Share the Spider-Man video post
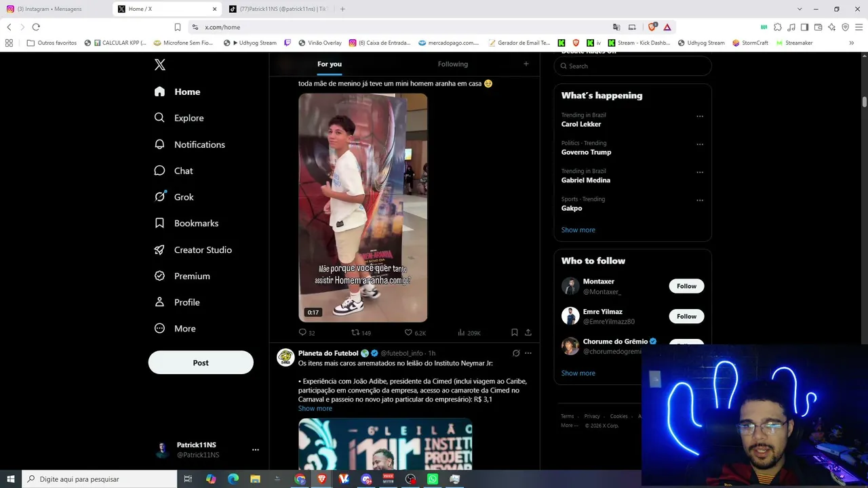Viewport: 868px width, 488px height. click(x=528, y=333)
